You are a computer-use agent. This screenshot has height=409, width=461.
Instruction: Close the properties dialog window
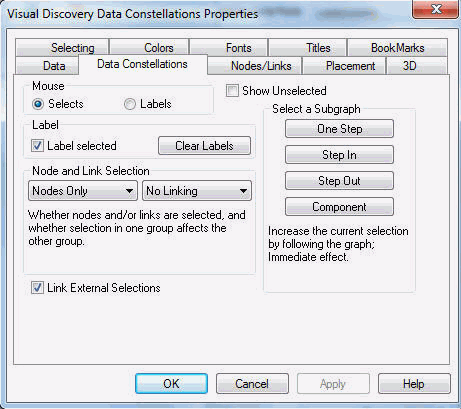tap(435, 9)
